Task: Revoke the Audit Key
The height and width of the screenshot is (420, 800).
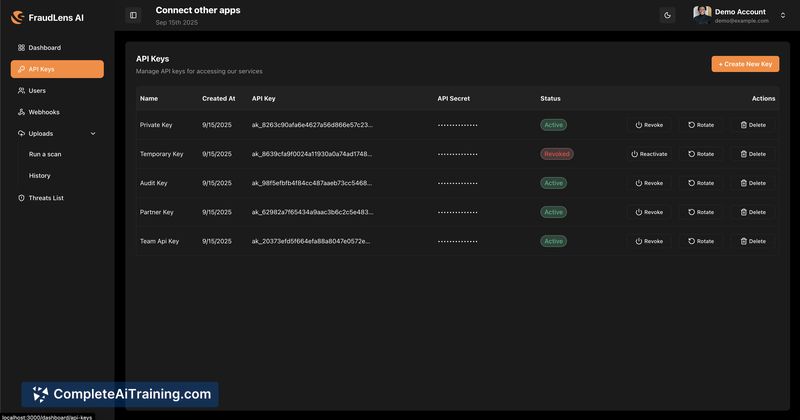Action: coord(649,183)
